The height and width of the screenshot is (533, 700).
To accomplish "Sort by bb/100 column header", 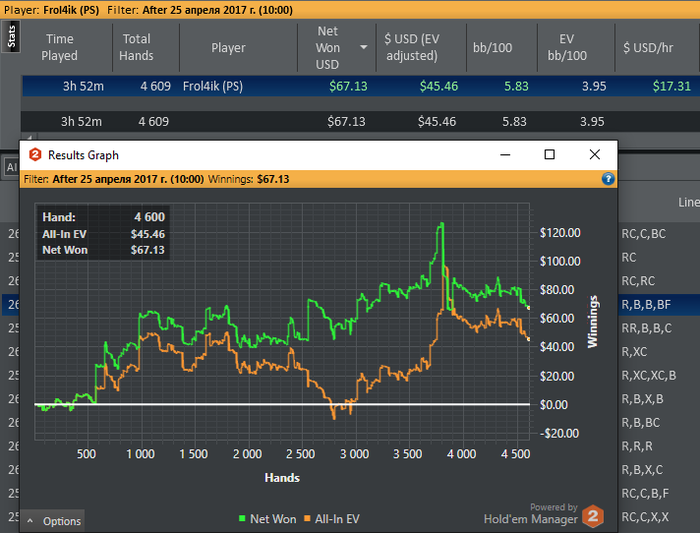I will [x=492, y=47].
